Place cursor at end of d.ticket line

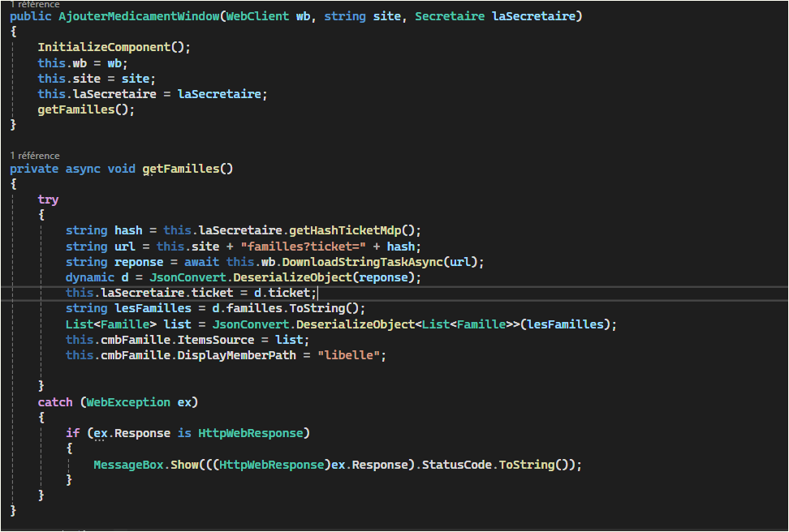pyautogui.click(x=317, y=293)
